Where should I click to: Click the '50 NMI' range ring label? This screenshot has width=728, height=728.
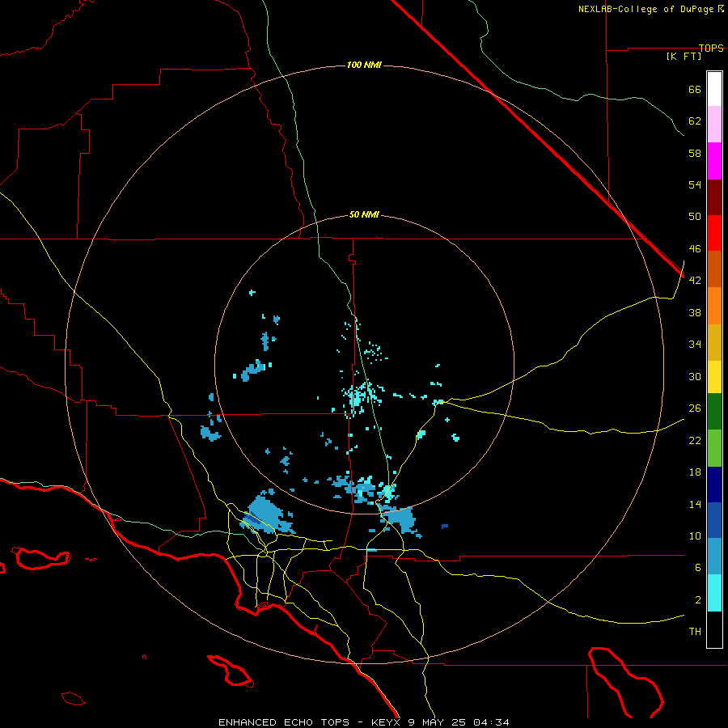point(364,214)
